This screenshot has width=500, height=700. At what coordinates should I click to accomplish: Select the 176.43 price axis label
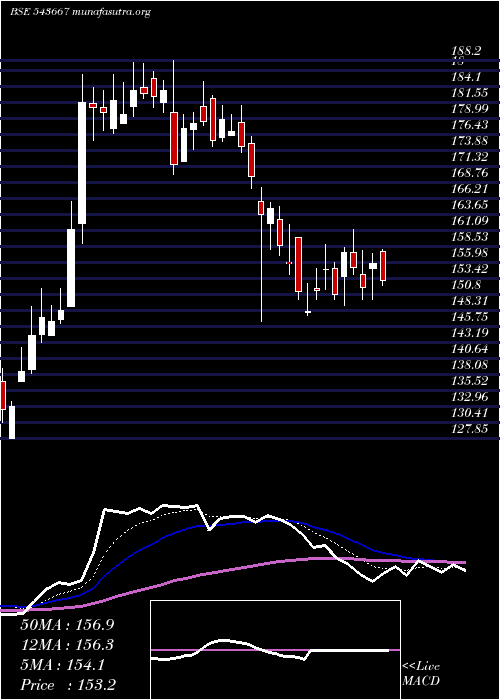coord(469,125)
